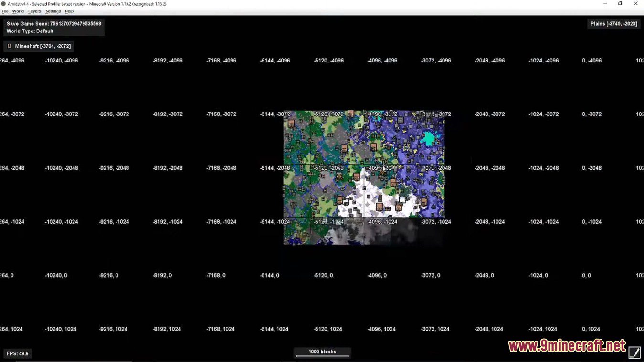Click grid label -10240, -4096

coord(62,61)
